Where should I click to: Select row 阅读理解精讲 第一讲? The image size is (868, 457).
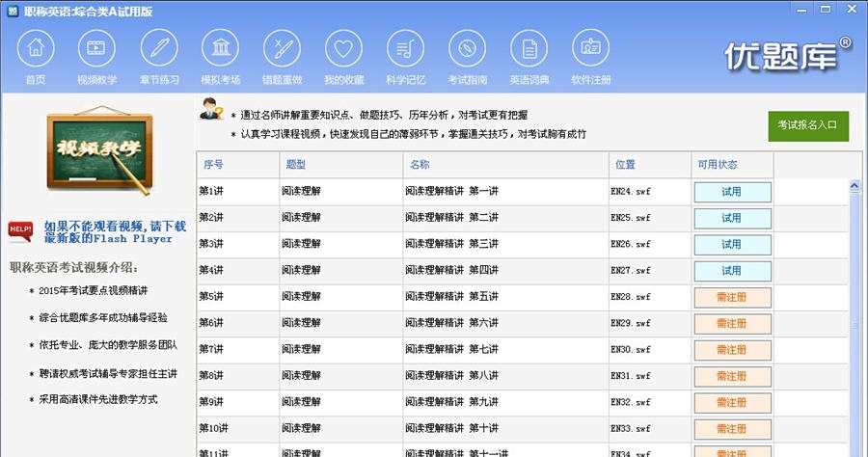pos(522,192)
